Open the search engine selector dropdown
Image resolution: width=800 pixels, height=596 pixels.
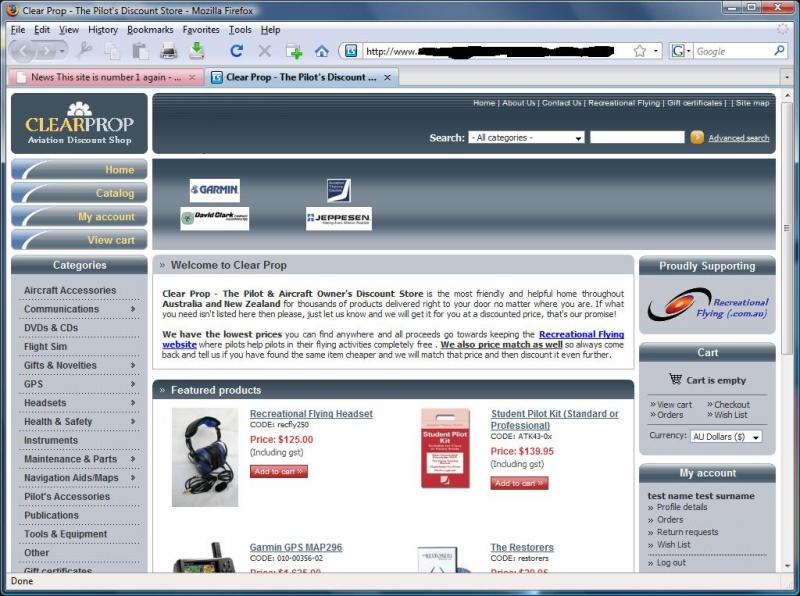[x=681, y=51]
